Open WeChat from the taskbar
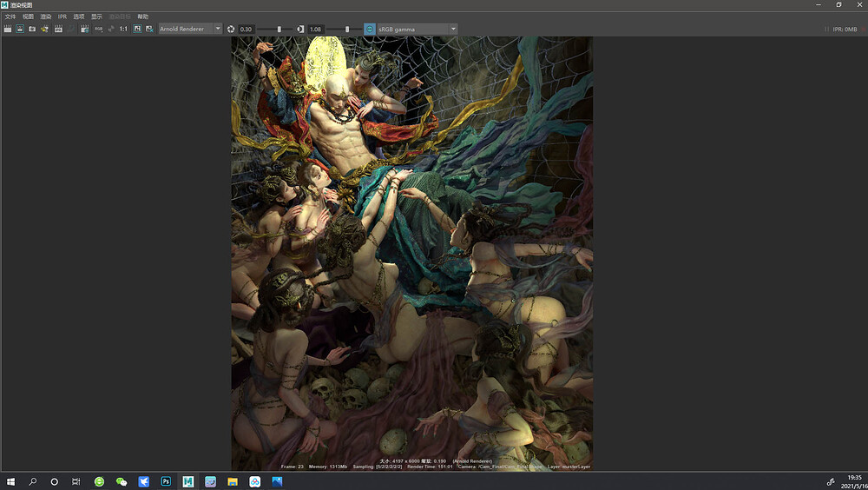 (x=122, y=481)
